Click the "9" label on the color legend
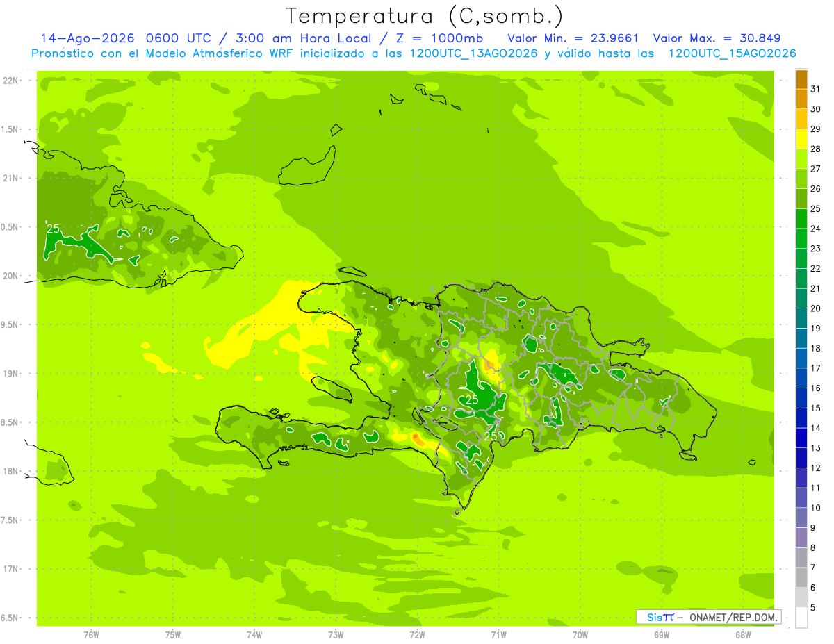The image size is (834, 644). pos(812,529)
